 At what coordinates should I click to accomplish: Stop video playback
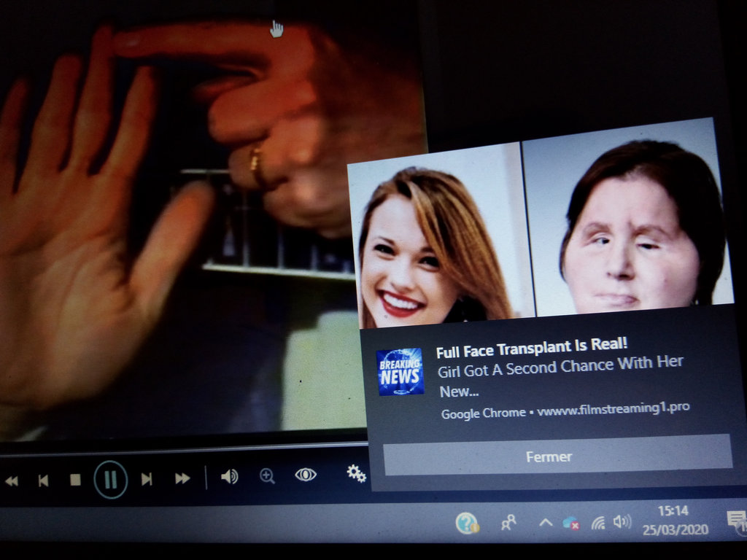coord(75,480)
